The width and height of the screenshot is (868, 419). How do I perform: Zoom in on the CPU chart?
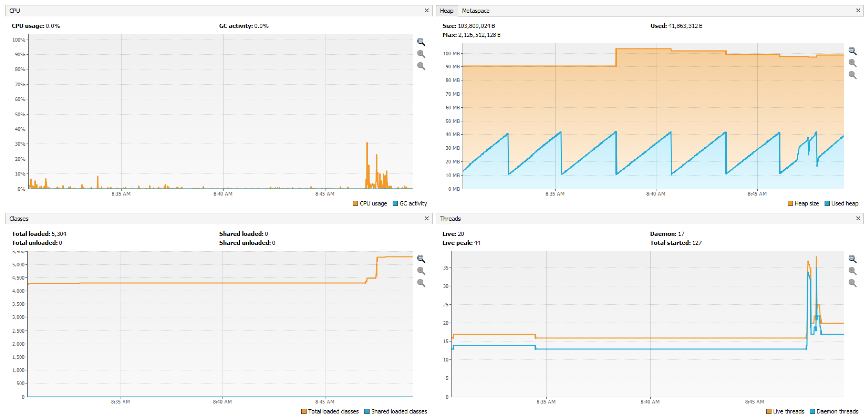421,54
